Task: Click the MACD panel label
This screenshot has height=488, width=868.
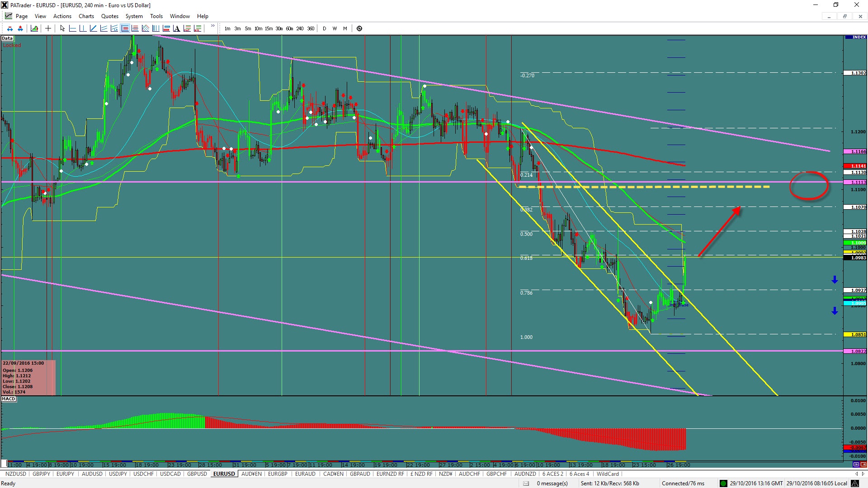Action: pyautogui.click(x=9, y=399)
